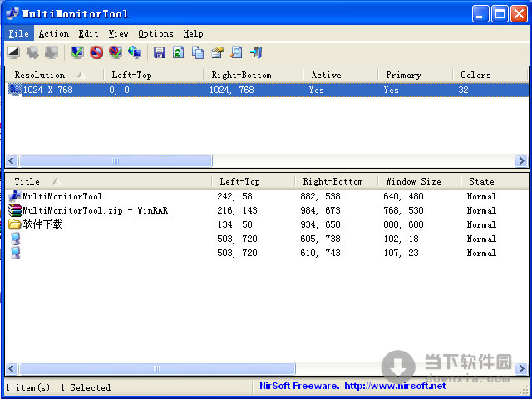Click the Refresh toolbar icon
Viewport: 532px width, 399px height.
pyautogui.click(x=179, y=52)
